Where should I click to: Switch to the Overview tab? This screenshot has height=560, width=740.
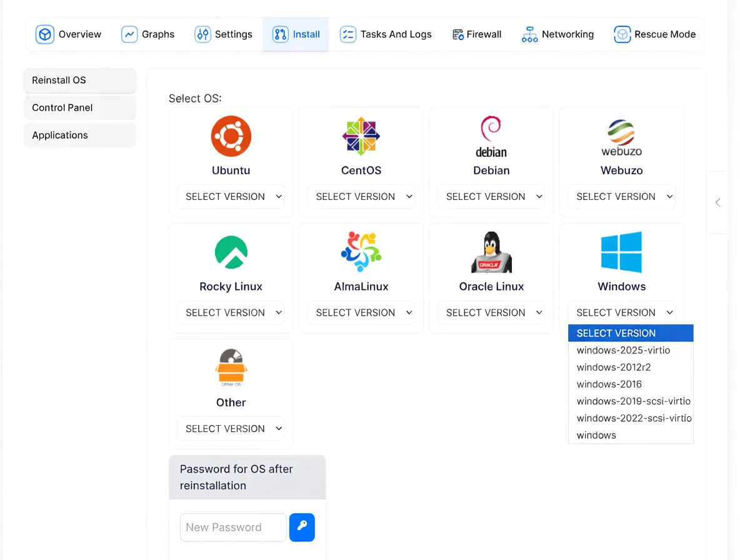point(68,34)
